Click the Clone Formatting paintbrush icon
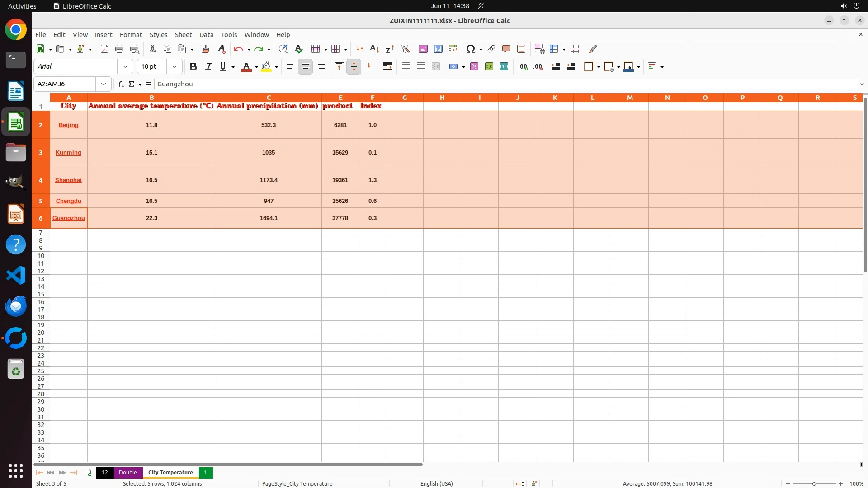 (206, 49)
